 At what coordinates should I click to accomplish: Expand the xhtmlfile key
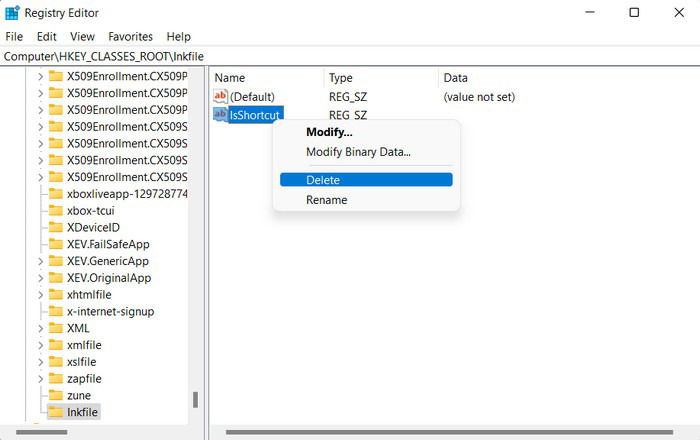click(x=40, y=295)
